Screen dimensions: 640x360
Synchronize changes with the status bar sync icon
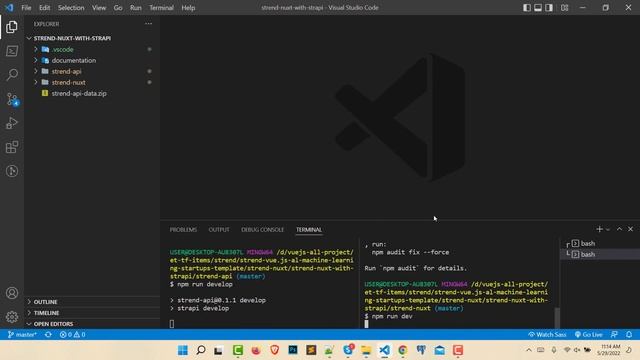pos(48,334)
